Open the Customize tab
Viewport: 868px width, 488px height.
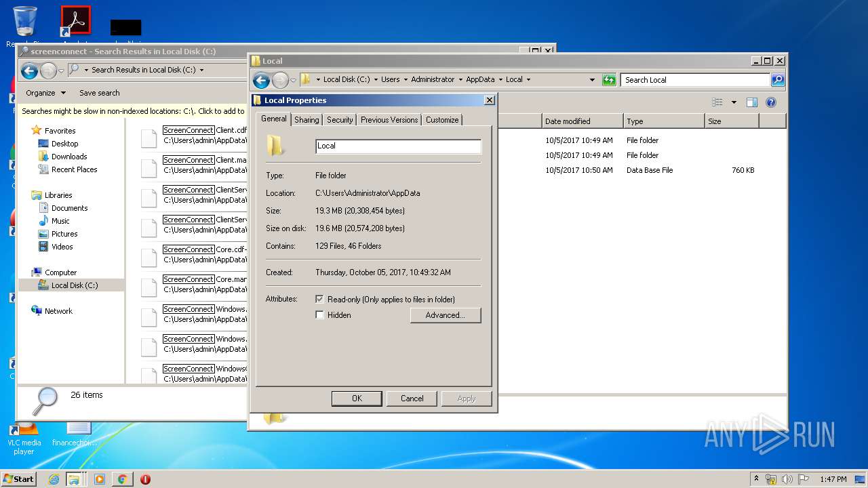[x=442, y=120]
